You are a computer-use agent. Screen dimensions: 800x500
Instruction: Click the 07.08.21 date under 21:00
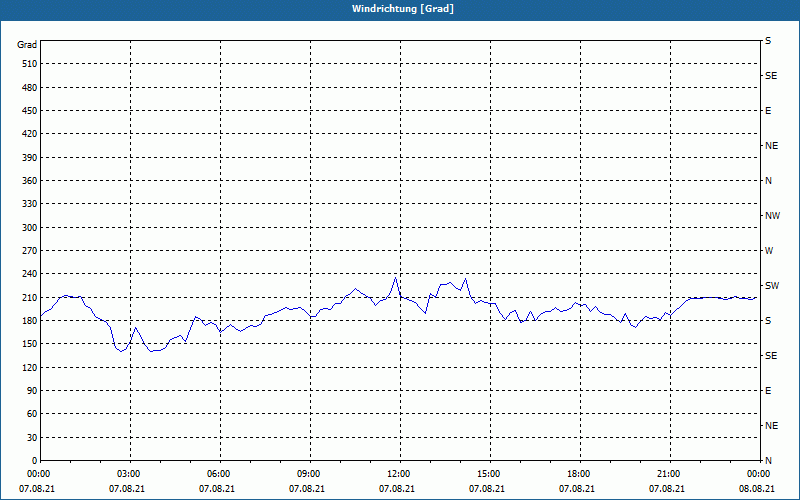[667, 489]
